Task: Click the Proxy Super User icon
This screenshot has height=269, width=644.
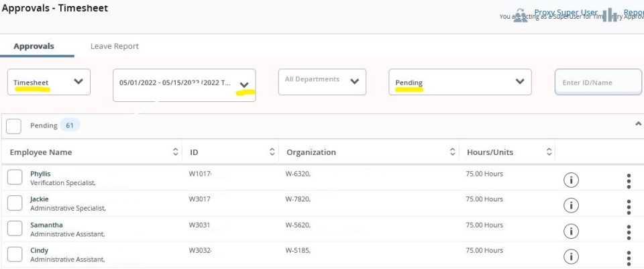Action: (520, 15)
